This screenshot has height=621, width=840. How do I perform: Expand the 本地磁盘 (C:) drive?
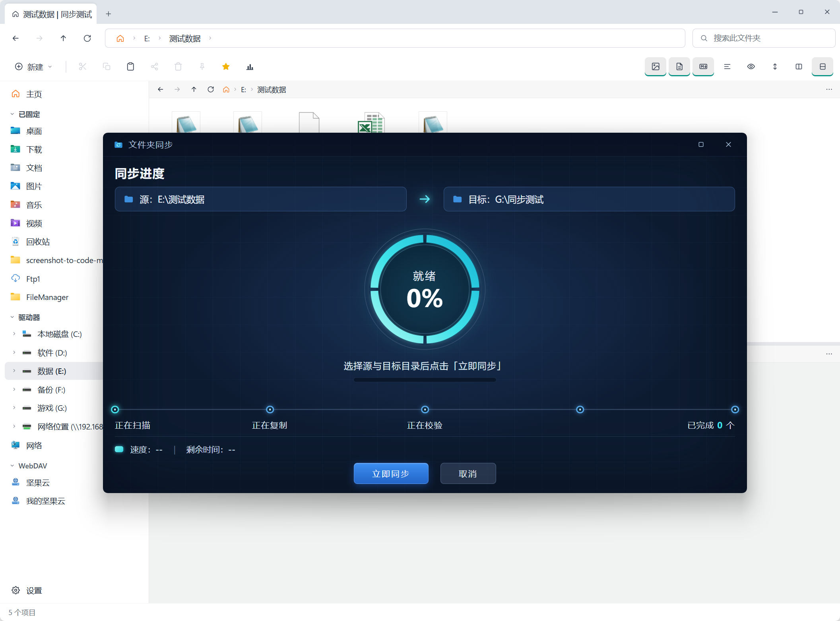tap(14, 334)
